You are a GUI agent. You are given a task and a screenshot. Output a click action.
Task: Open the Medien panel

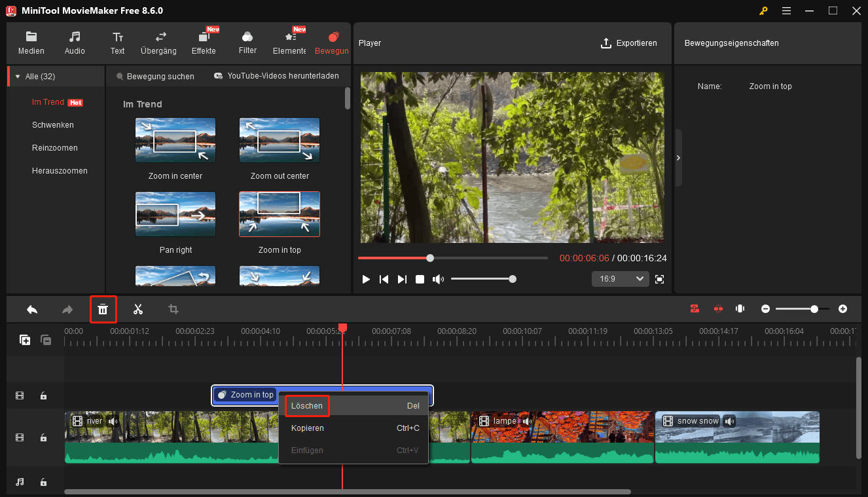(31, 43)
